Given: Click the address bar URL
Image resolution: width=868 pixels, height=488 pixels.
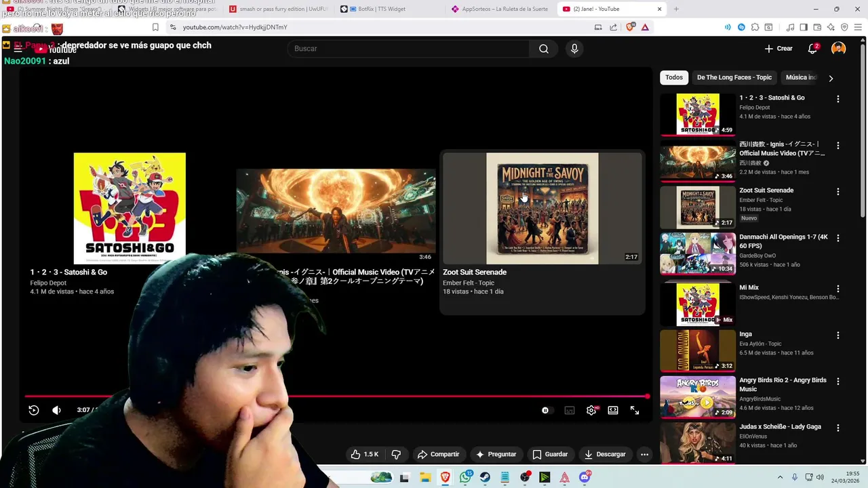Looking at the screenshot, I should (x=235, y=27).
